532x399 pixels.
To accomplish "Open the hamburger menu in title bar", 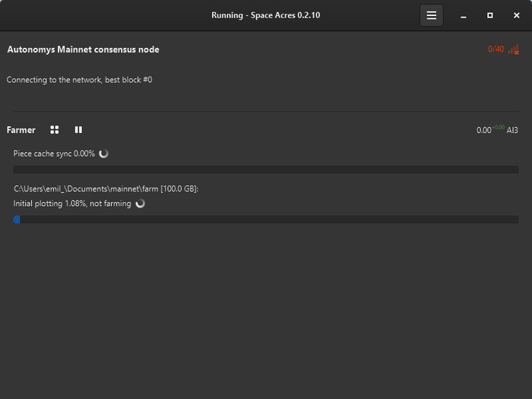I will point(432,15).
